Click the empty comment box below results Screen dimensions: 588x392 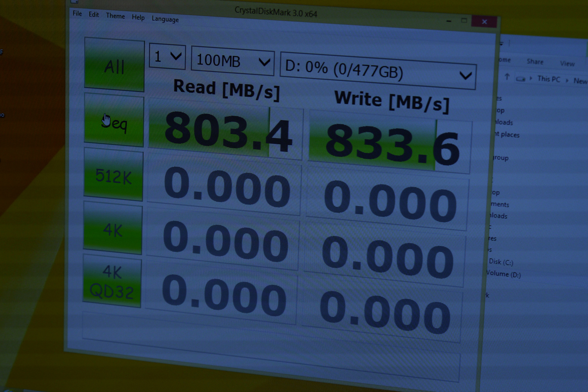click(x=270, y=347)
